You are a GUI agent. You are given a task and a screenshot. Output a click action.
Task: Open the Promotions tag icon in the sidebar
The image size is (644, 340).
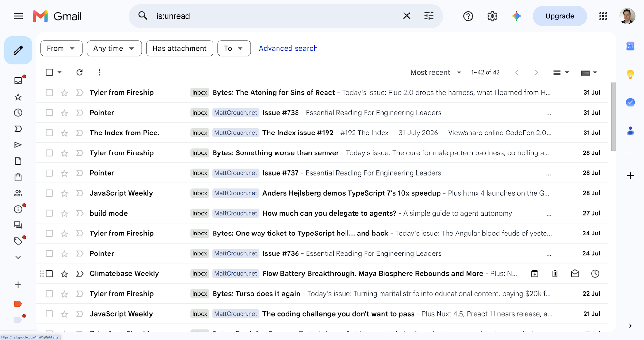(18, 241)
